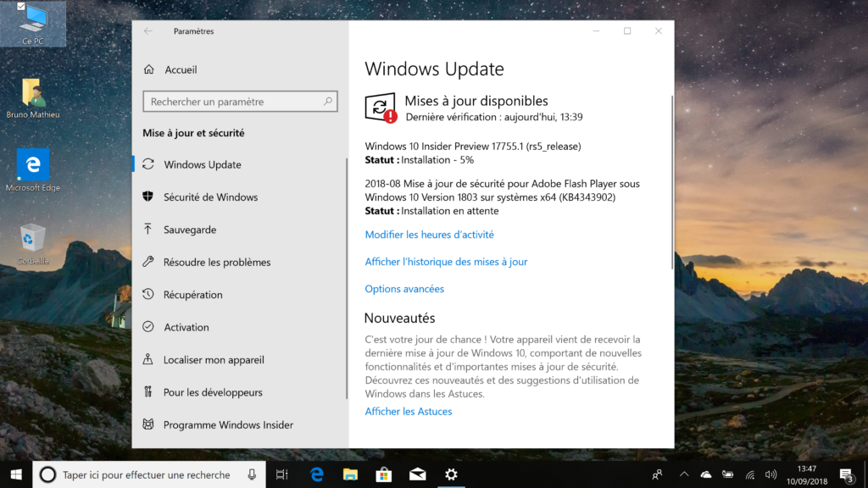Open the People icon in system tray

click(x=657, y=474)
